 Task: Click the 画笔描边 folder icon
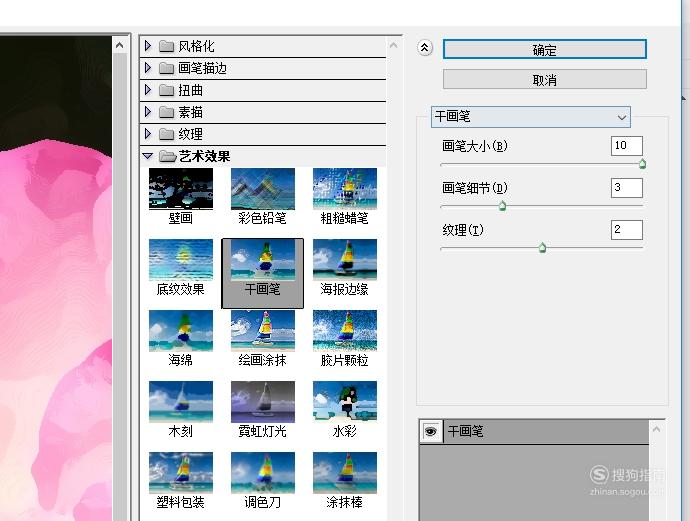point(166,68)
